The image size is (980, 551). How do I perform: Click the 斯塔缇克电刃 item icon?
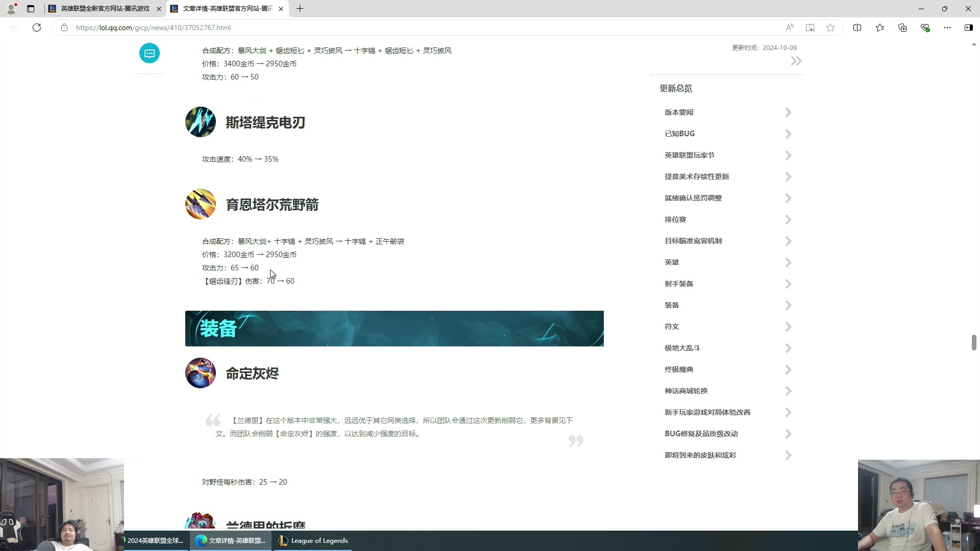pos(201,122)
